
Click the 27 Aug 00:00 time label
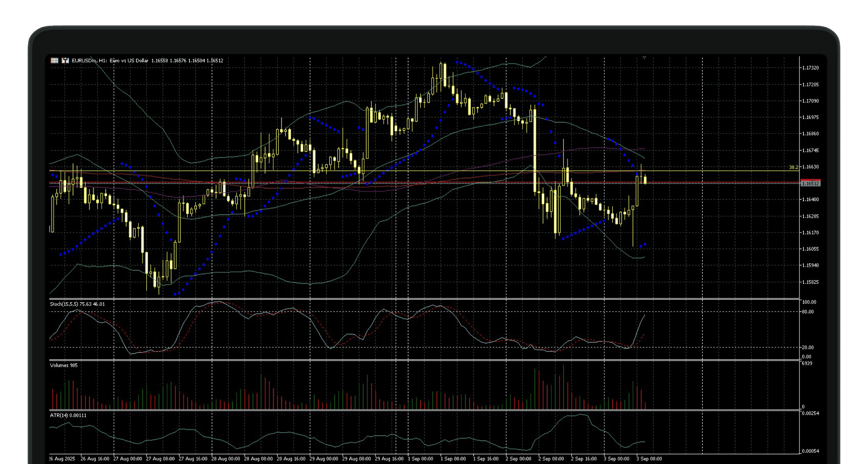tap(127, 459)
